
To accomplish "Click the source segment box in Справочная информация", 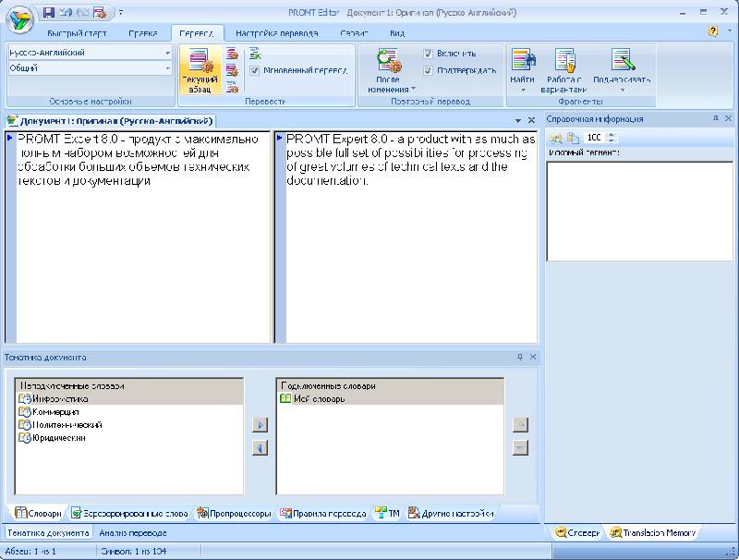I will tap(639, 212).
